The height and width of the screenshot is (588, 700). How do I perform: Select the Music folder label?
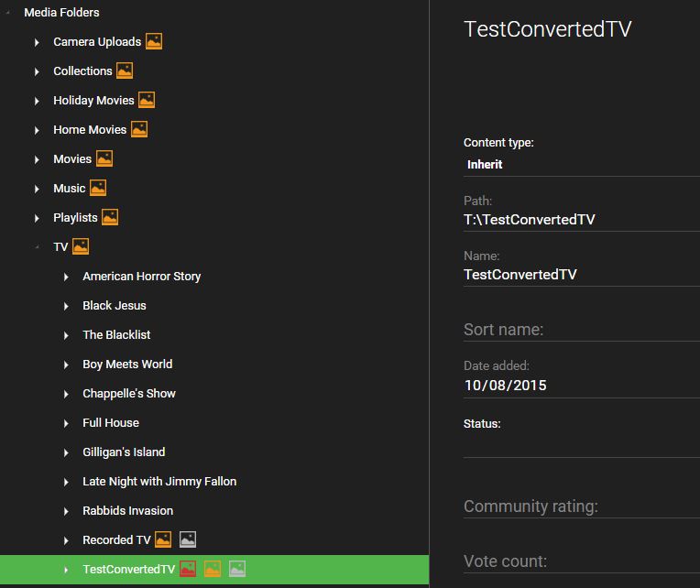point(70,189)
